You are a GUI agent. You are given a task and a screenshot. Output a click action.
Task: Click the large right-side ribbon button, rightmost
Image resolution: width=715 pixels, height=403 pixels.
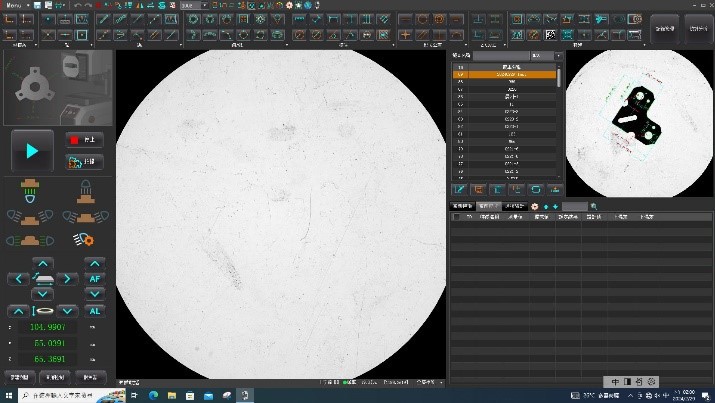point(698,29)
